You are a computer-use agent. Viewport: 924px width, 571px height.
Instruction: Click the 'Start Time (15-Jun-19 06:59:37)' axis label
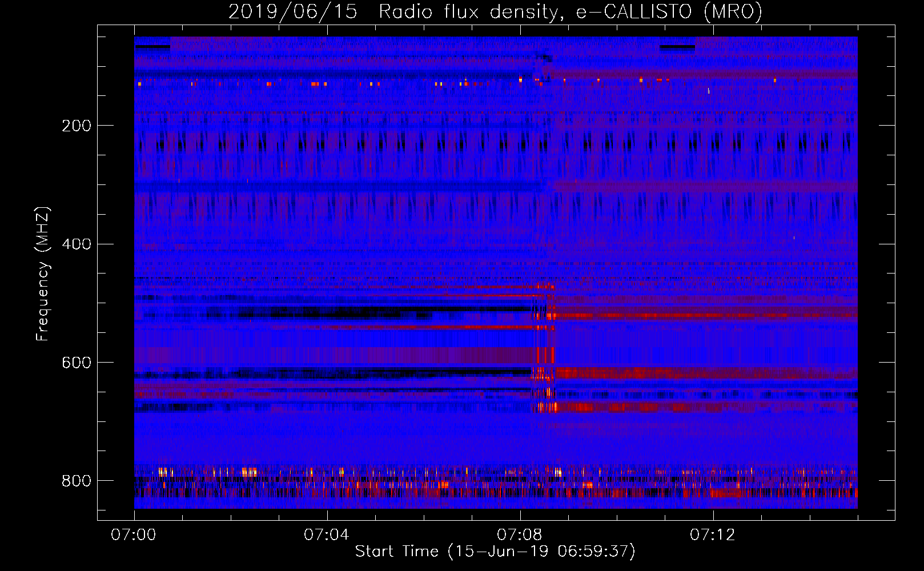click(495, 552)
